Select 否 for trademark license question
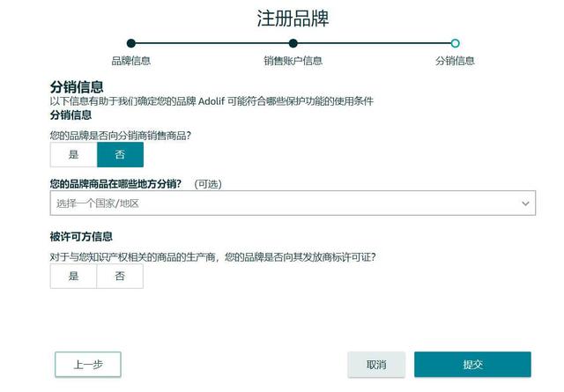This screenshot has width=564, height=392. coord(120,277)
